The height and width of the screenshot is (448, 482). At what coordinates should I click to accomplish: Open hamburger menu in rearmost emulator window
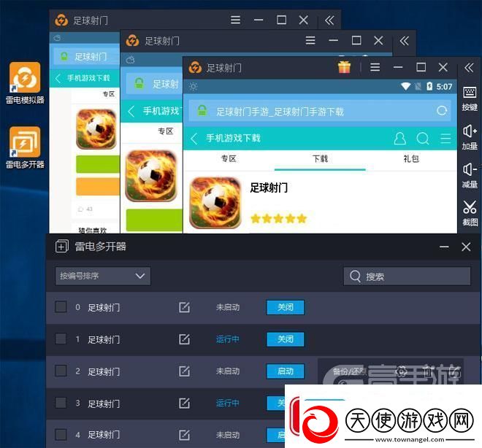235,20
